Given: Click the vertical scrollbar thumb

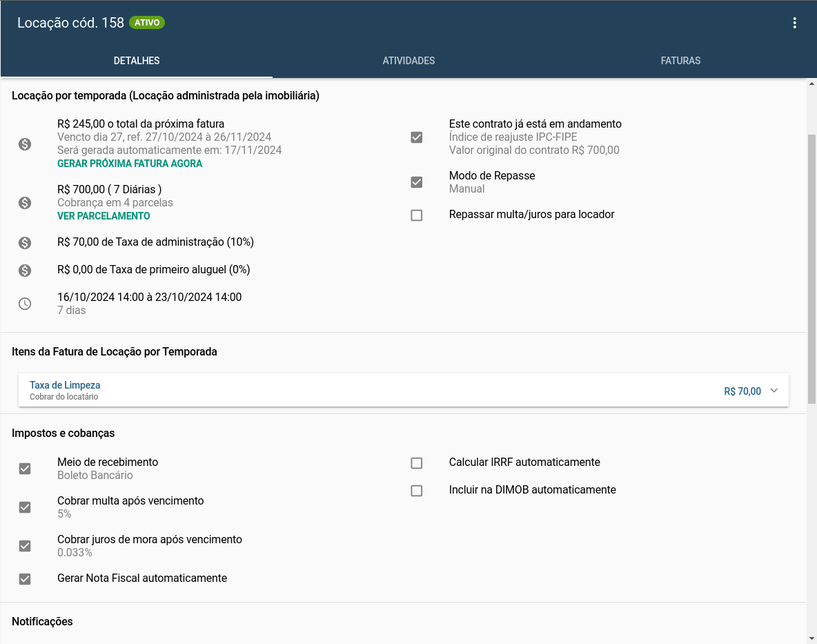Looking at the screenshot, I should click(811, 269).
